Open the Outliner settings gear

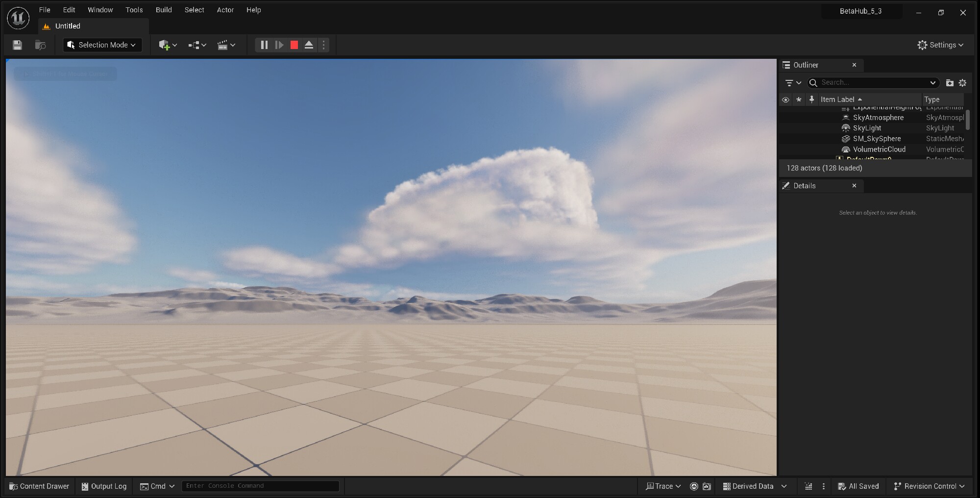click(x=962, y=83)
